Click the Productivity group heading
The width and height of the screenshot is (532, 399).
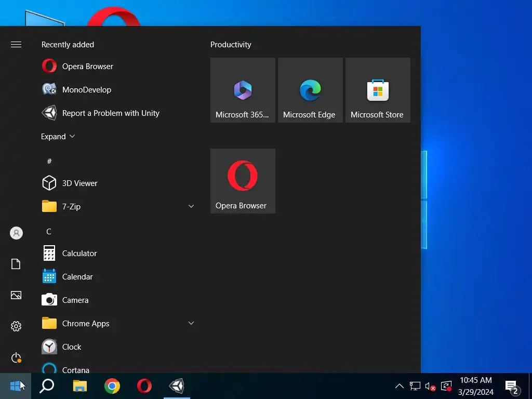click(231, 45)
